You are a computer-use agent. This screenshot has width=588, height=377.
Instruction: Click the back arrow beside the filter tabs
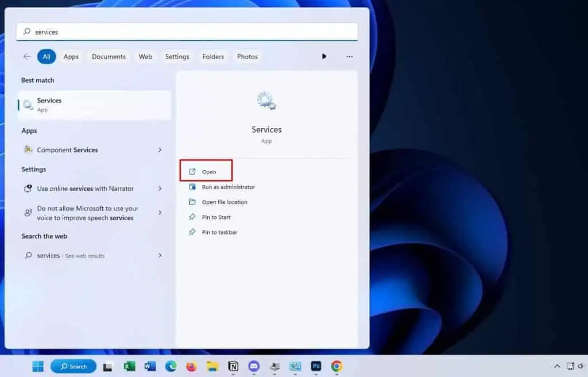pos(28,56)
